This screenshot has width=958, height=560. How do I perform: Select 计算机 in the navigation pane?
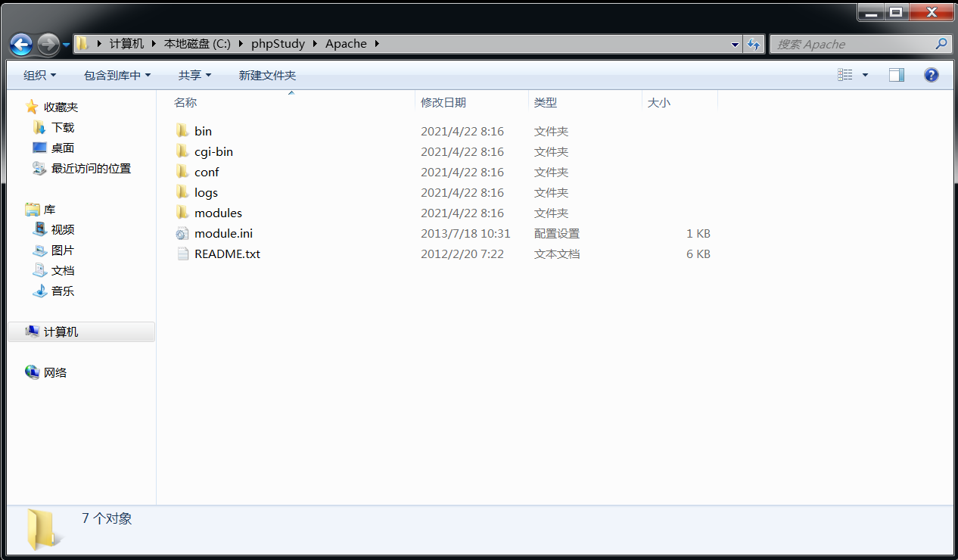click(x=61, y=332)
